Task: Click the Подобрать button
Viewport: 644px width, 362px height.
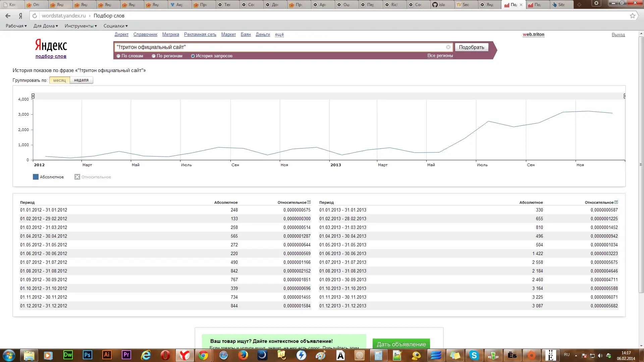Action: tap(472, 47)
